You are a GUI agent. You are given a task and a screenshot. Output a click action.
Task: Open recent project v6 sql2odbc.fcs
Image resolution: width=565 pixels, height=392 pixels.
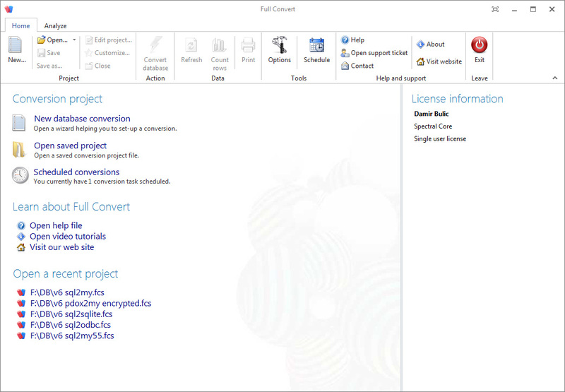pos(71,325)
